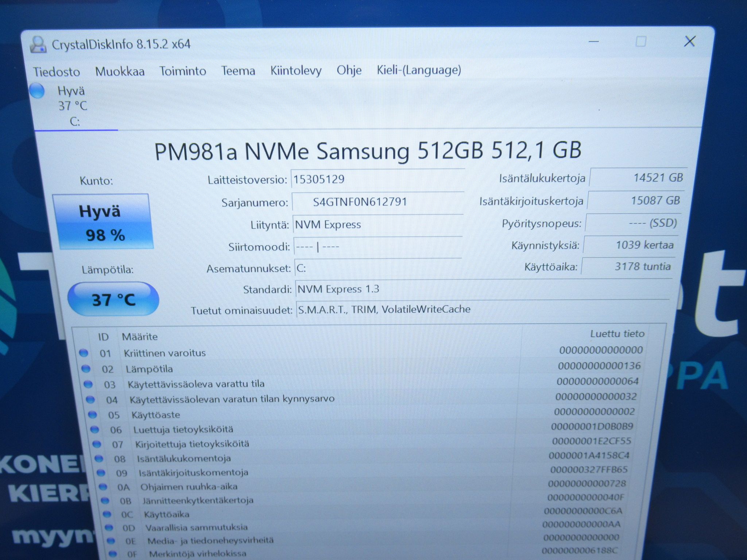
Task: Open the Kieli-(Language) menu
Action: coord(419,70)
